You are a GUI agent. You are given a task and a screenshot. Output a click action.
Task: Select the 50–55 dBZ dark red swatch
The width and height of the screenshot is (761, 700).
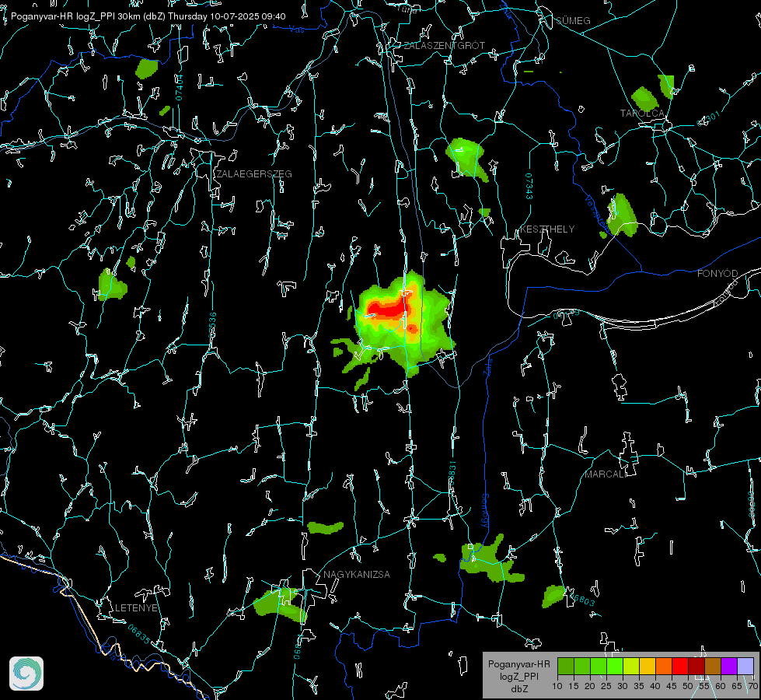[696, 666]
